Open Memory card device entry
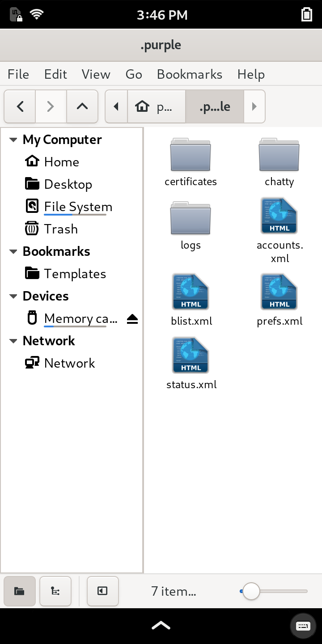322x644 pixels. (72, 318)
